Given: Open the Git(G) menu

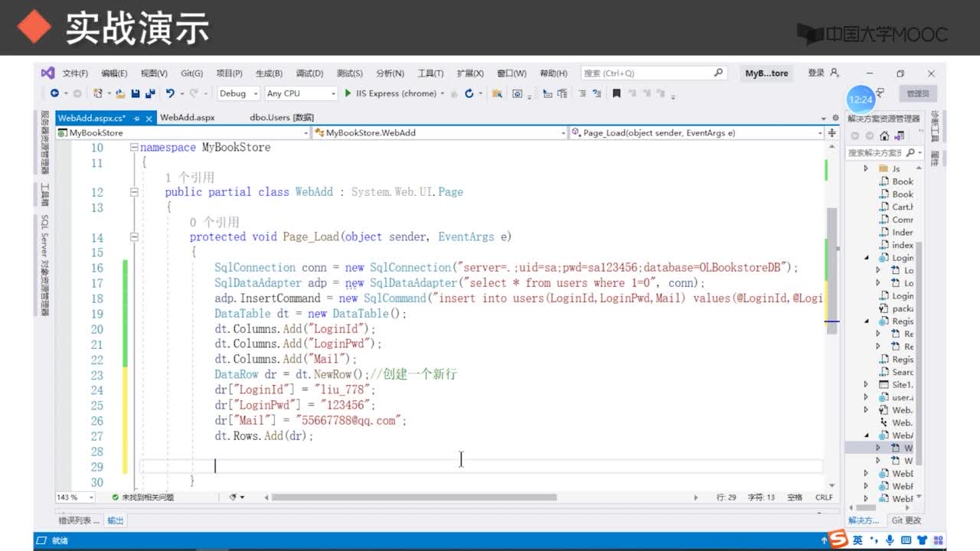Looking at the screenshot, I should coord(191,73).
